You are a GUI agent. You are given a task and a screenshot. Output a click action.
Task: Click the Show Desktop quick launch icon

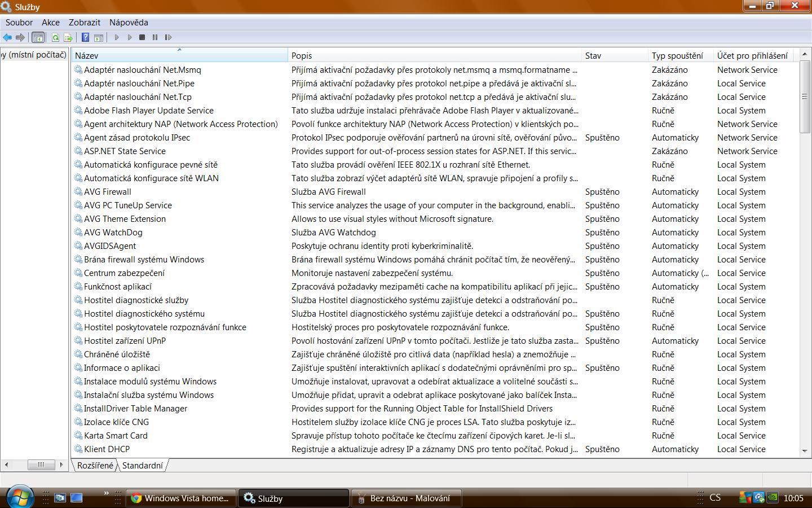[x=77, y=498]
